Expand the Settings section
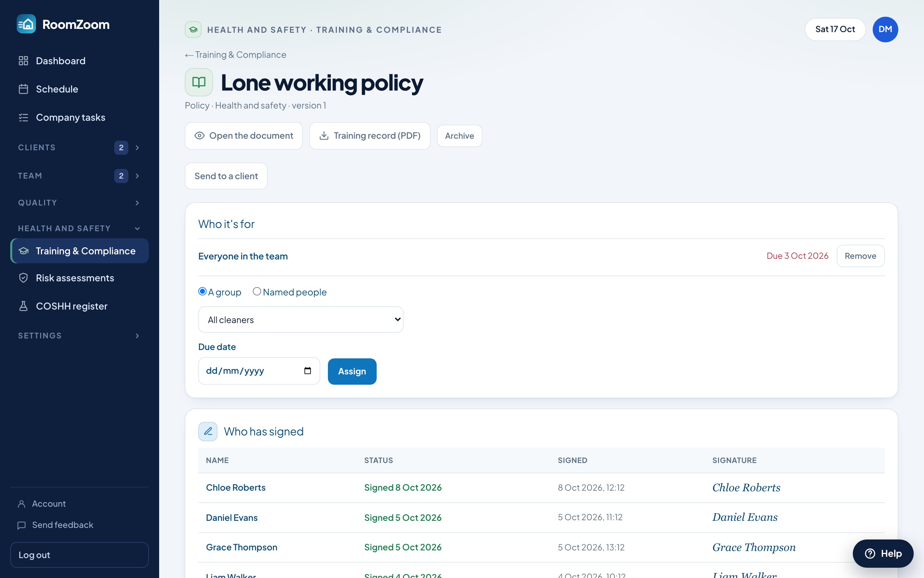 tap(80, 336)
